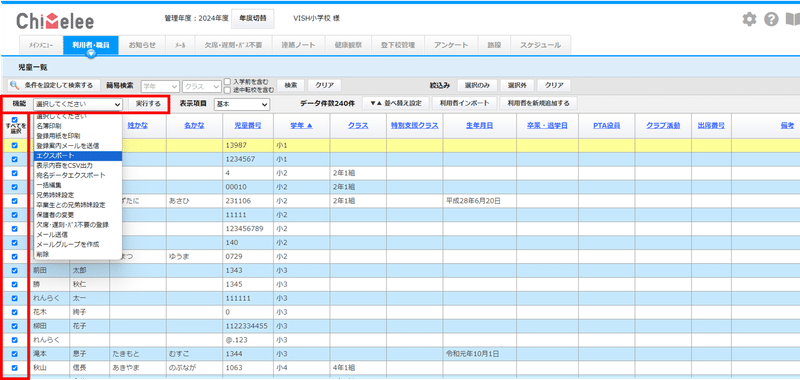Toggle the 途中転校を含む checkbox
The height and width of the screenshot is (380, 800).
(x=228, y=89)
